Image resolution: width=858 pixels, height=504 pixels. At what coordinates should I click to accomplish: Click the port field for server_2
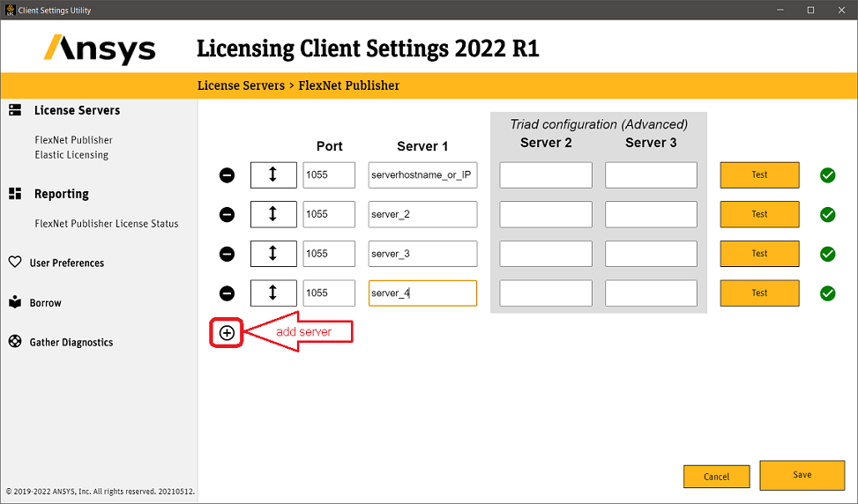[x=329, y=214]
